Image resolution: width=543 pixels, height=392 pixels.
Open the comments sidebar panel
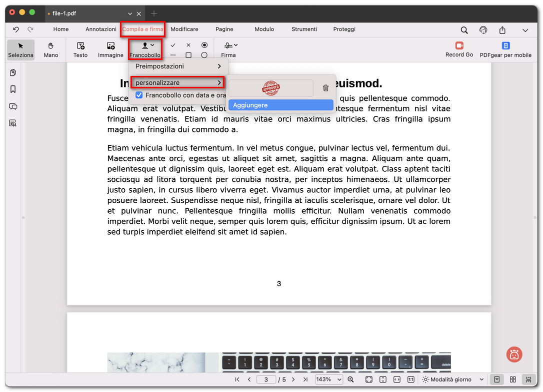13,106
